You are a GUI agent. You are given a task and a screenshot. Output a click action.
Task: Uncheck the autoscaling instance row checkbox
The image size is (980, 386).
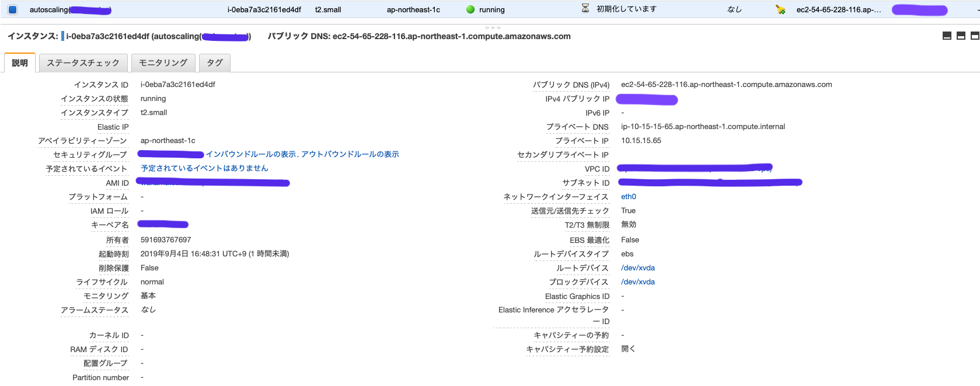click(12, 9)
